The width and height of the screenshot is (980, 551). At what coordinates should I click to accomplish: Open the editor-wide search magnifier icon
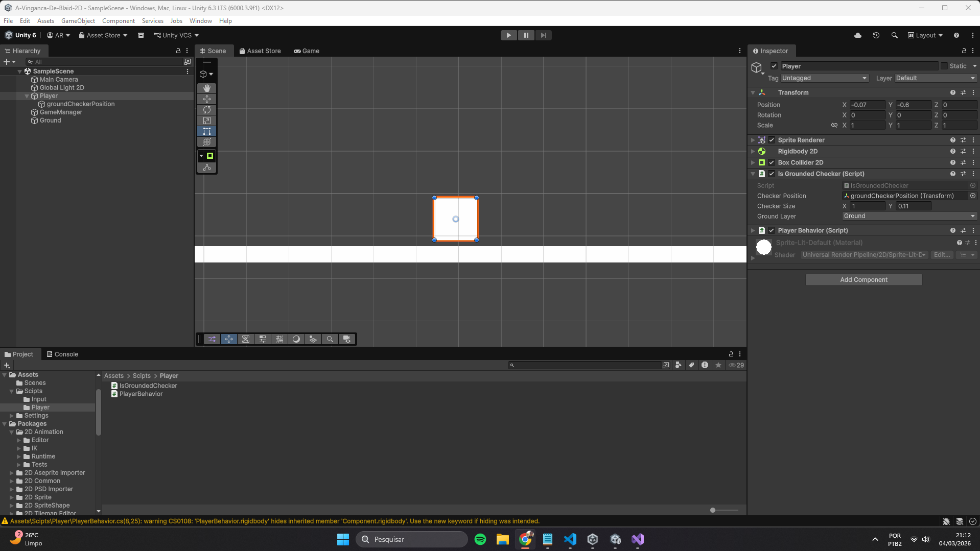[x=894, y=35]
